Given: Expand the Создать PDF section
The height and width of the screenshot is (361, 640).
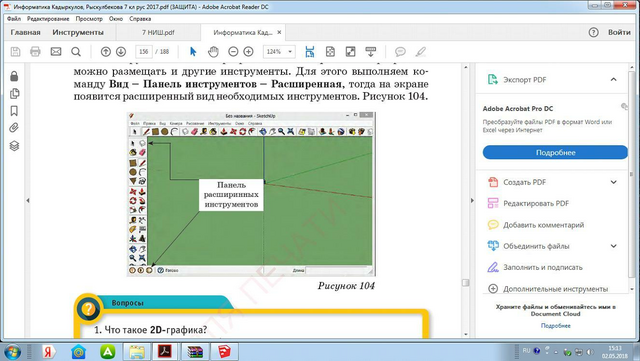Looking at the screenshot, I should tap(613, 182).
